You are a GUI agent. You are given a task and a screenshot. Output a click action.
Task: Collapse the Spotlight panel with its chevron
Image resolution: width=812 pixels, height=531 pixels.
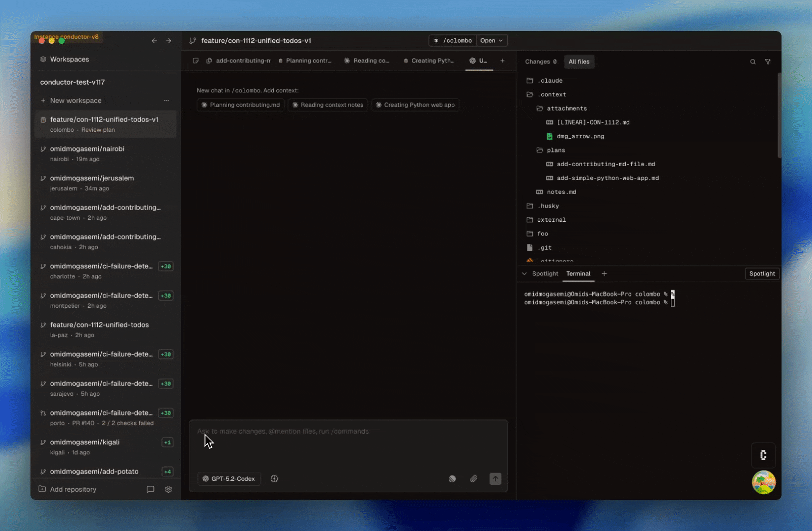[524, 274]
